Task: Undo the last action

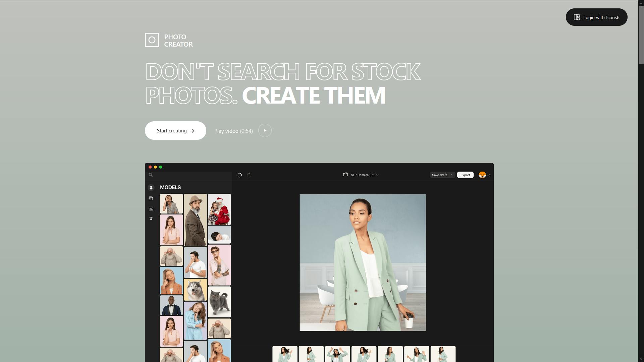Action: pos(239,175)
